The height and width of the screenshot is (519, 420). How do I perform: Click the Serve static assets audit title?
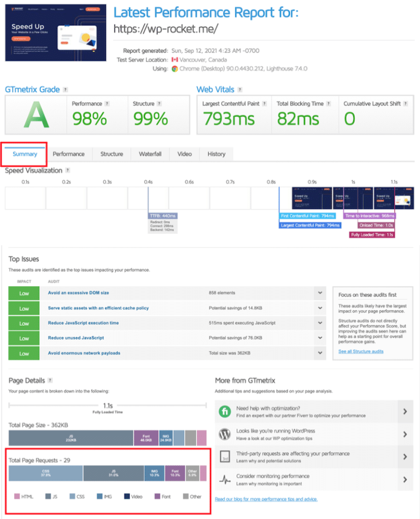tap(98, 308)
